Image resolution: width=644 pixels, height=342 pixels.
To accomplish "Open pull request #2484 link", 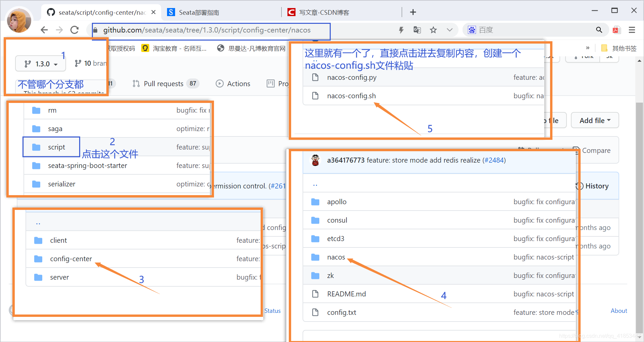I will tap(494, 160).
